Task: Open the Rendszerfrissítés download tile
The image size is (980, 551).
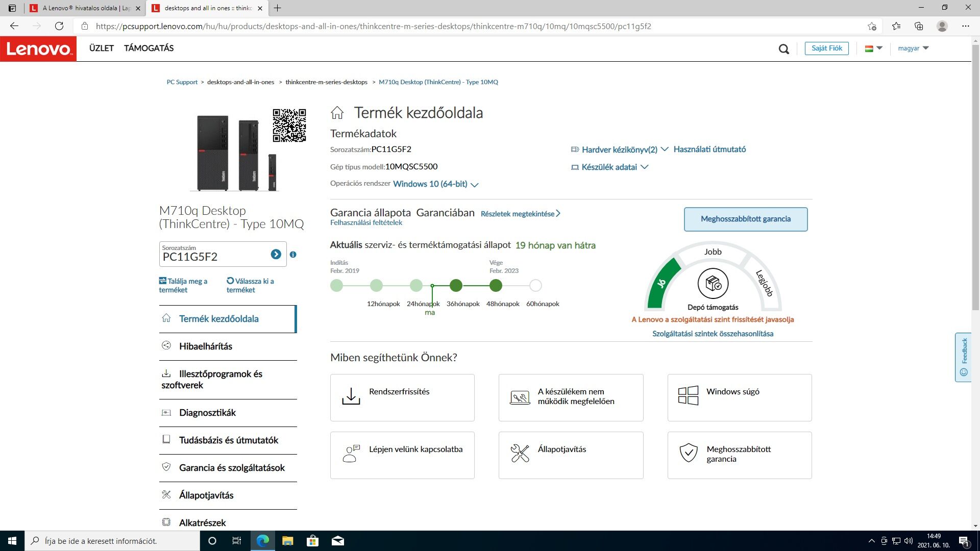Action: coord(402,397)
